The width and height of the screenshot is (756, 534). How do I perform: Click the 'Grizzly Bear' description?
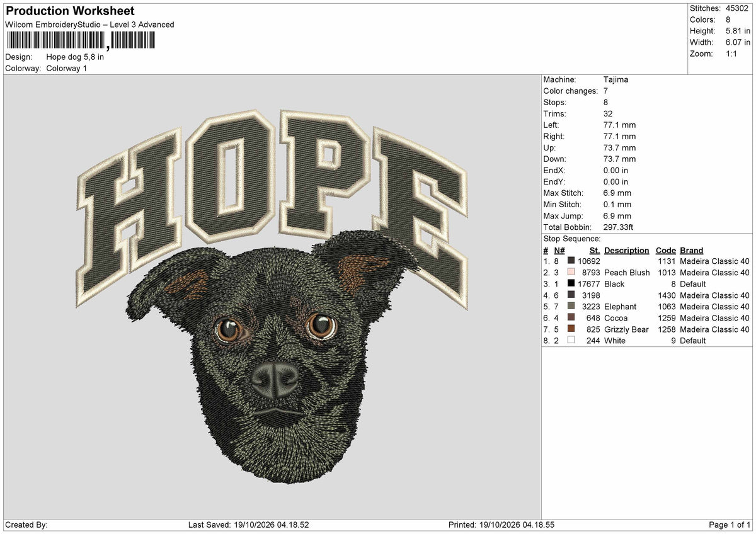[626, 329]
